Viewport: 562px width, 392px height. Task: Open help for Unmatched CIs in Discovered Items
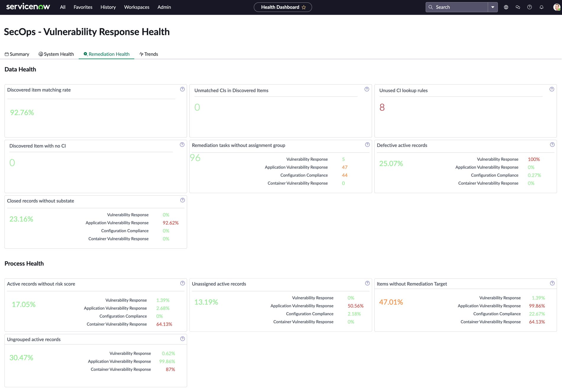367,89
